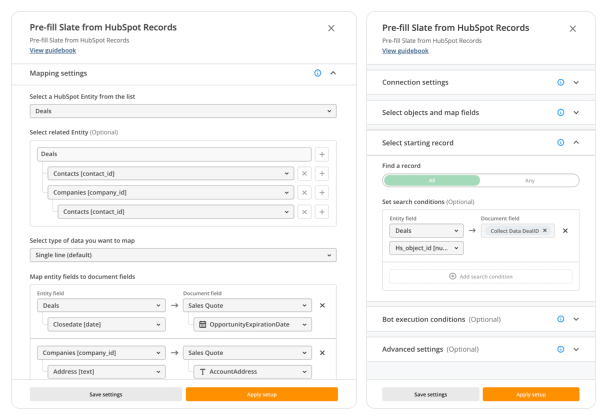
Task: Open View guidebook link in the left panel
Action: (53, 50)
